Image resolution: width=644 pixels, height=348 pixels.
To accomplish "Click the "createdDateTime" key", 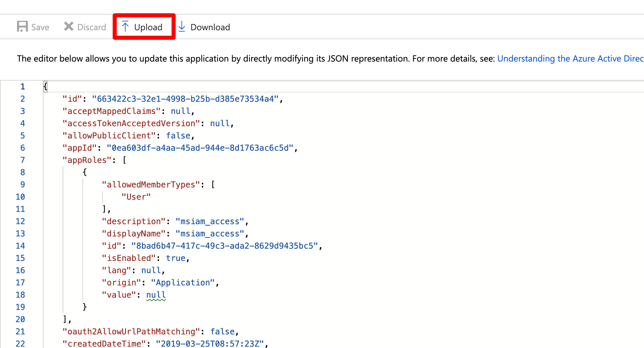I will point(104,344).
